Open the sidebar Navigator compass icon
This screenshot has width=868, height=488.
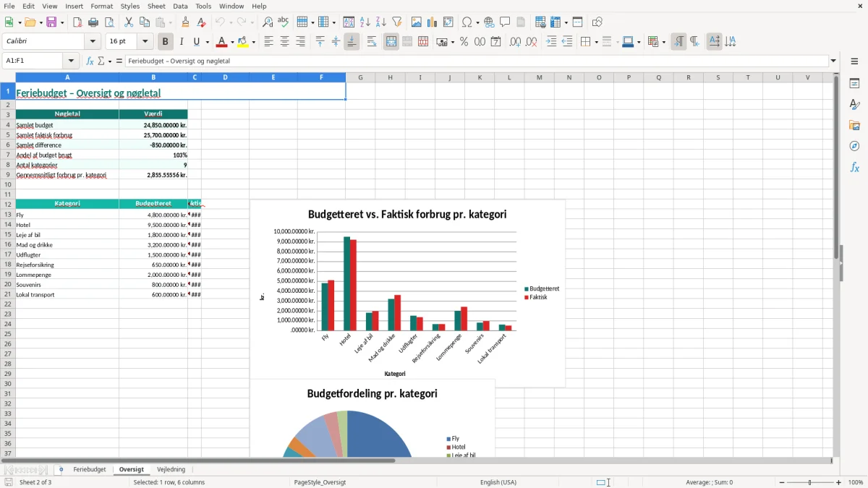(x=854, y=146)
